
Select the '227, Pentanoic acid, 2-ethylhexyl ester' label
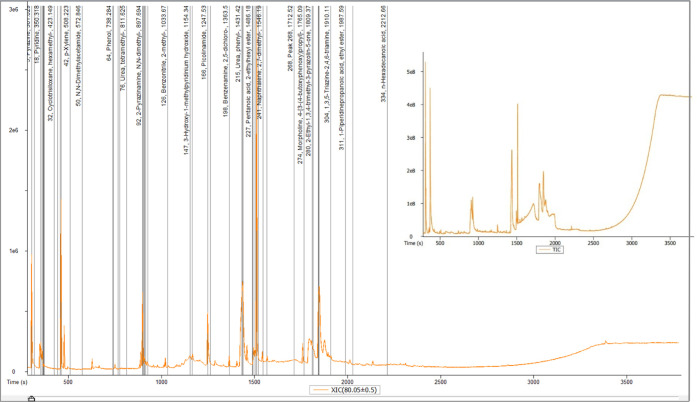(248, 71)
